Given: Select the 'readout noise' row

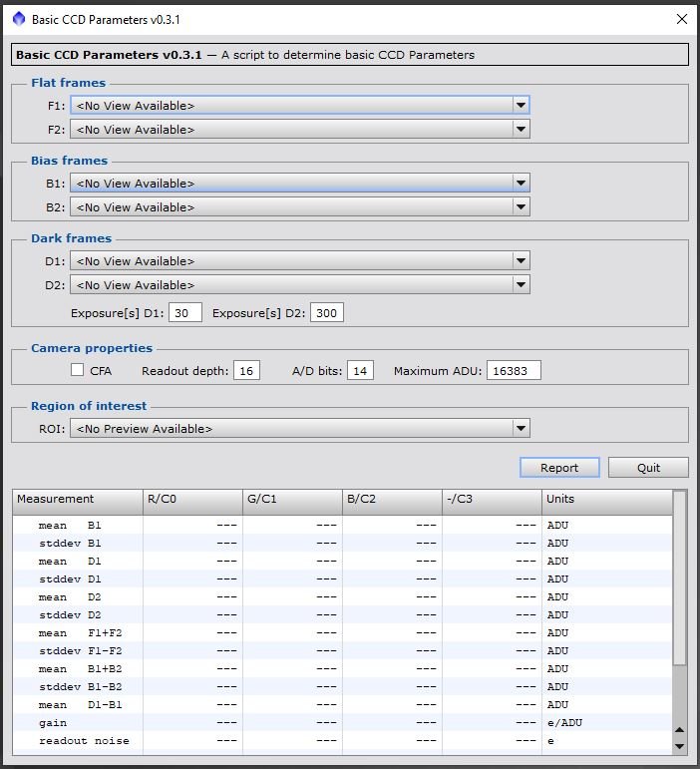Looking at the screenshot, I should click(342, 740).
